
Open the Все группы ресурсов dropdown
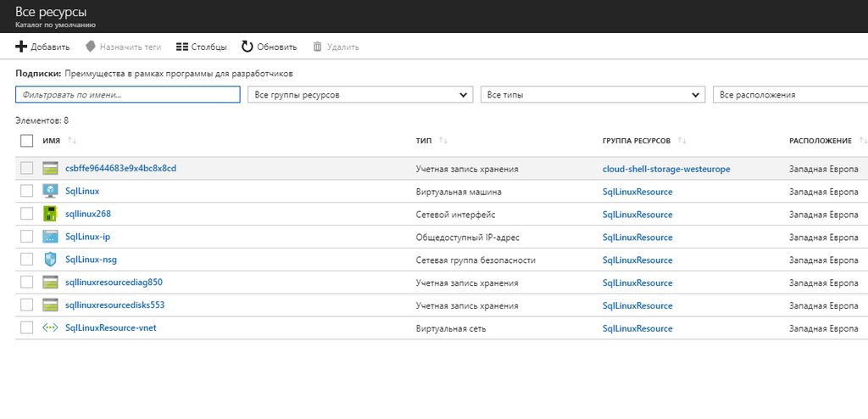360,95
